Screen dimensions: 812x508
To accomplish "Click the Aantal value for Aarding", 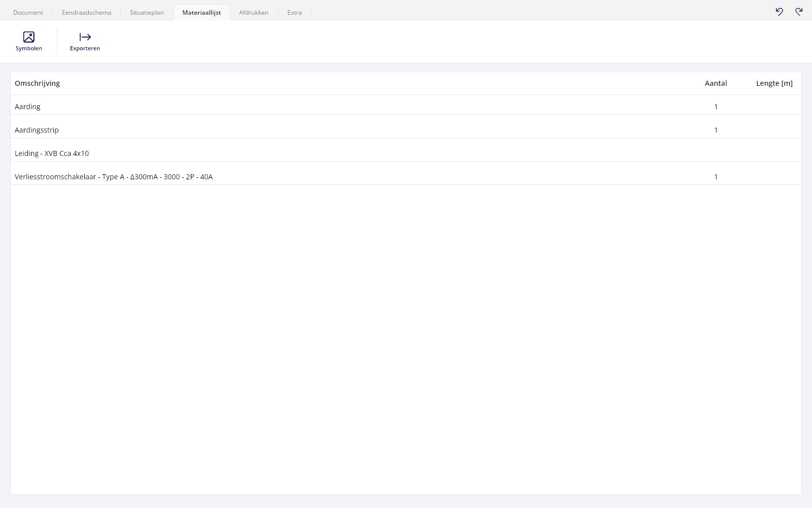I will pos(716,107).
